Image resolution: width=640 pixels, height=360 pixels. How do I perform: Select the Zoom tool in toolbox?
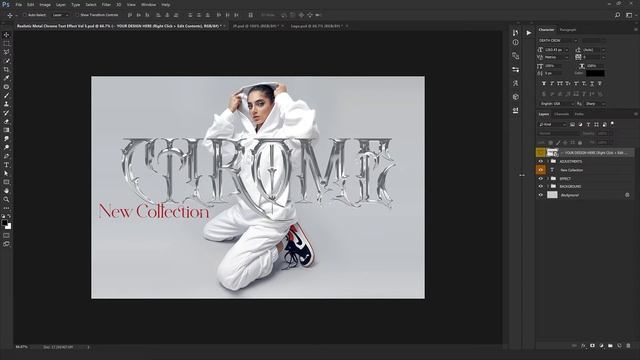pyautogui.click(x=7, y=199)
